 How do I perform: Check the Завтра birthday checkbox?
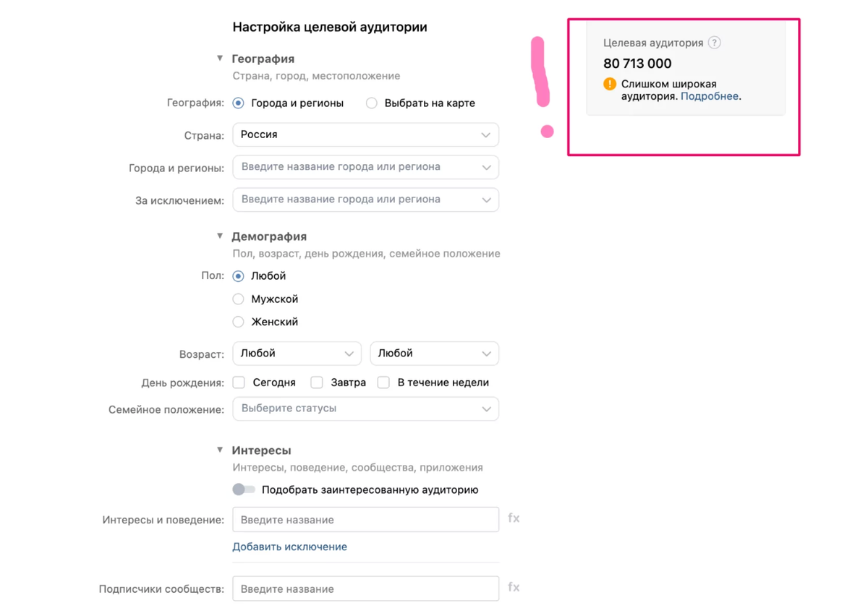click(x=316, y=382)
